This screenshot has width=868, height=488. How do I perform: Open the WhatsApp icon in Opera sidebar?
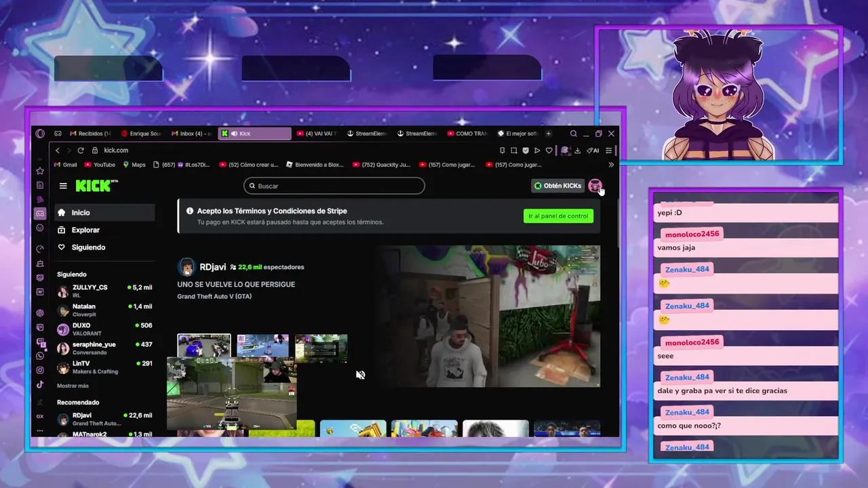click(40, 356)
